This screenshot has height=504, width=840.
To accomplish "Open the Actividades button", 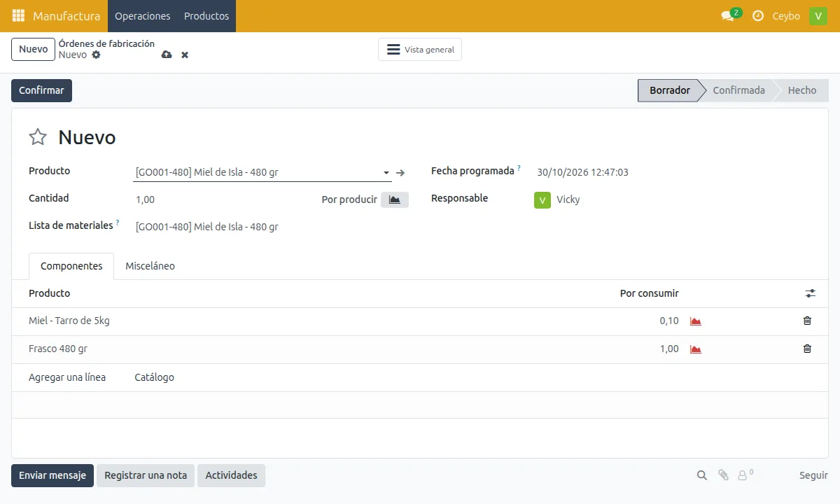I will pyautogui.click(x=231, y=475).
